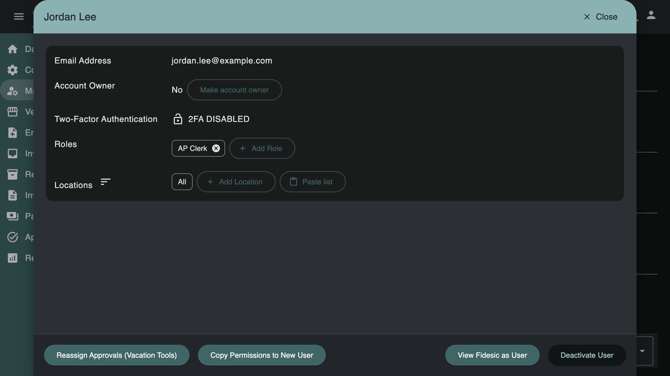
Task: Open the hamburger menu icon
Action: point(18,16)
